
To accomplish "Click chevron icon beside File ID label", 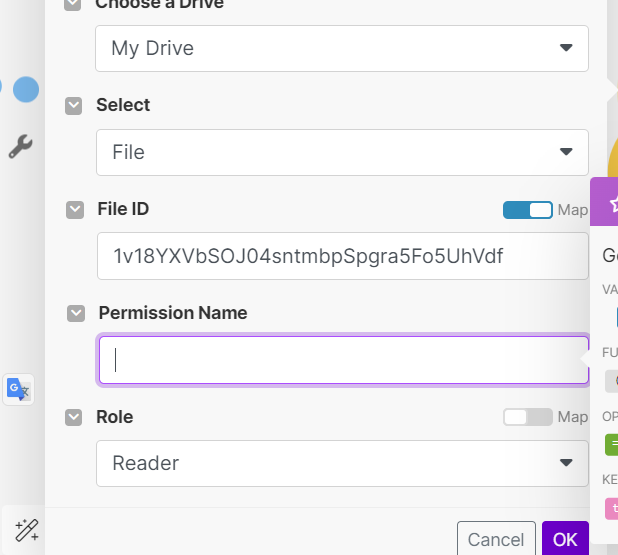I will pyautogui.click(x=75, y=209).
